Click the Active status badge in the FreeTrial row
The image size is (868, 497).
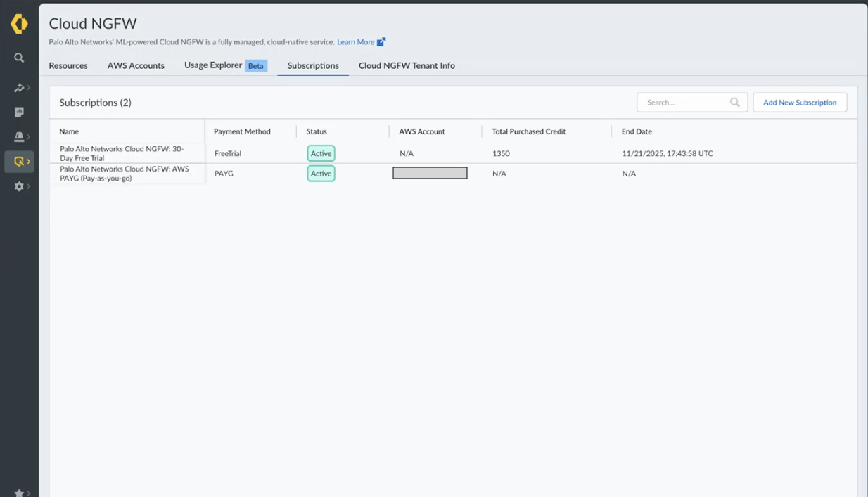click(x=321, y=153)
